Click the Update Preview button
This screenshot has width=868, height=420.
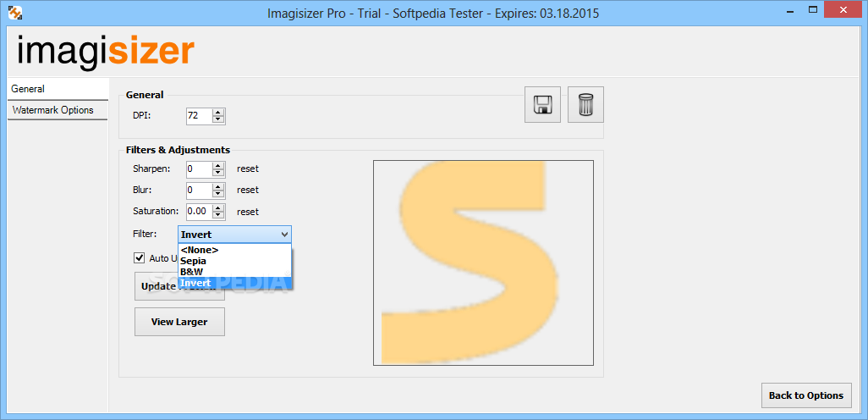tap(157, 286)
